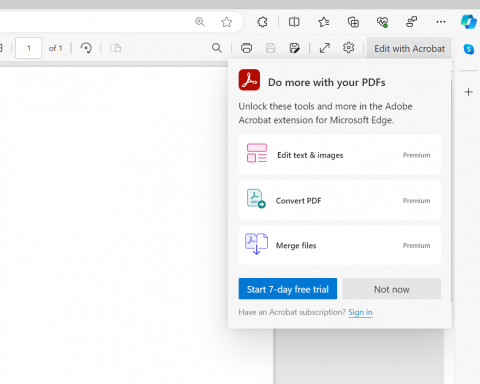480x384 pixels.
Task: Print the PDF document
Action: tap(246, 48)
